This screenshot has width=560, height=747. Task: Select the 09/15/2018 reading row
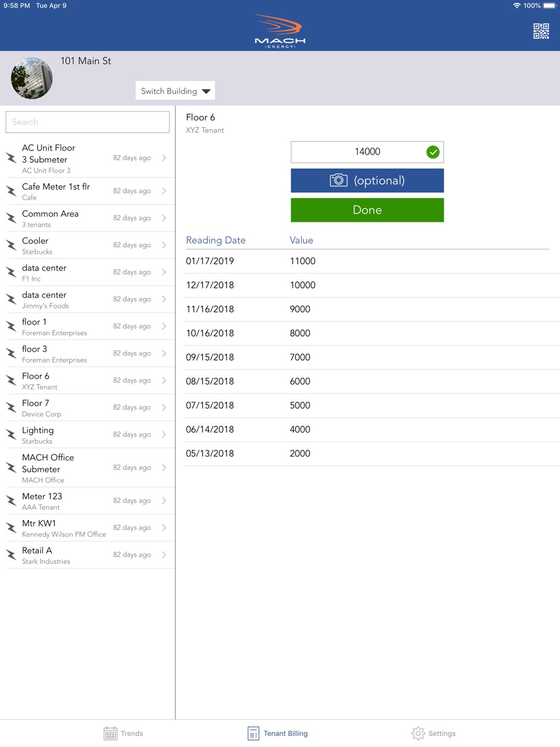pos(371,357)
